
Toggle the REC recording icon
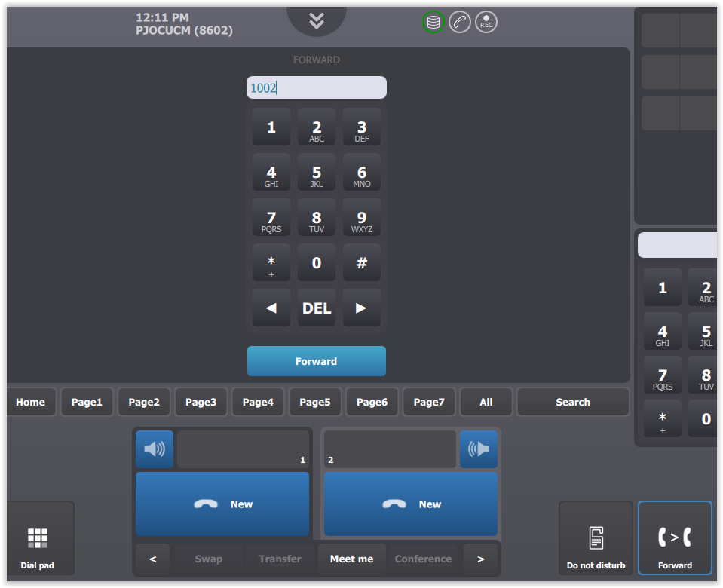[486, 22]
